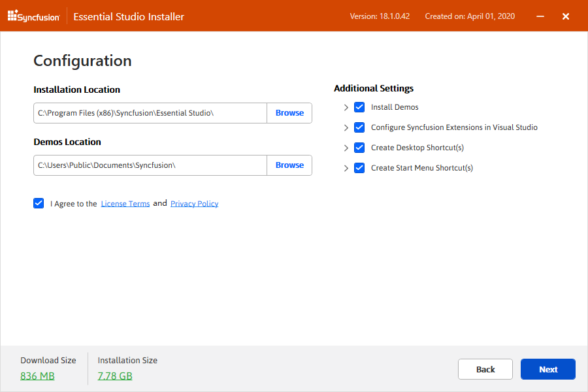Click the 'I Agree to the' text
The width and height of the screenshot is (588, 392).
click(73, 204)
